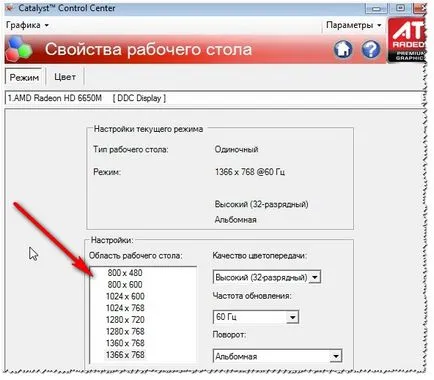Switch to the Цвет tab
Screen dimensions: 434x380
click(65, 77)
